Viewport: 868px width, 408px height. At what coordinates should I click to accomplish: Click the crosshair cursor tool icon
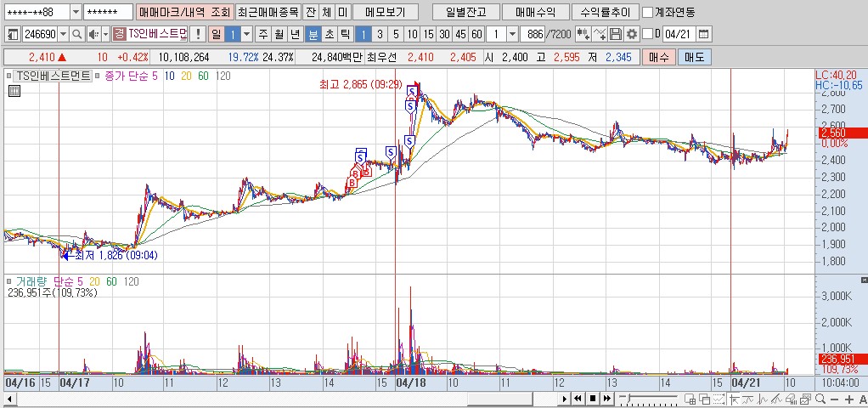pyautogui.click(x=734, y=399)
